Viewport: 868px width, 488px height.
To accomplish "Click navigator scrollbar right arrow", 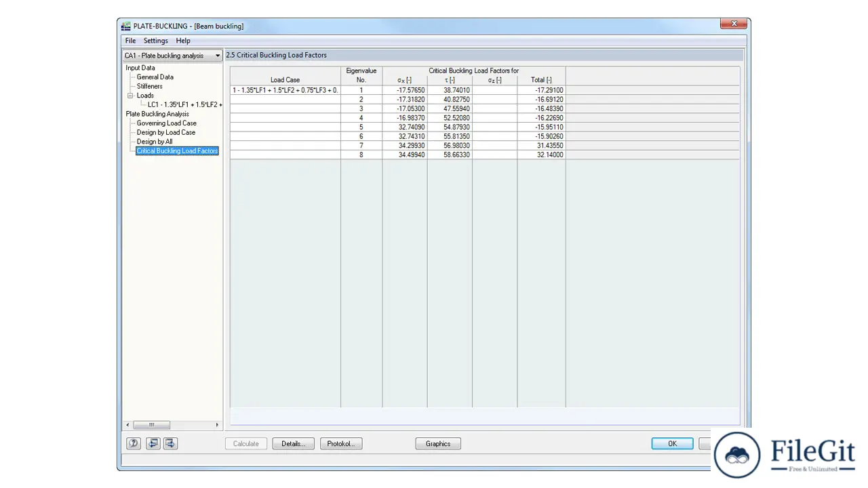I will coord(217,425).
